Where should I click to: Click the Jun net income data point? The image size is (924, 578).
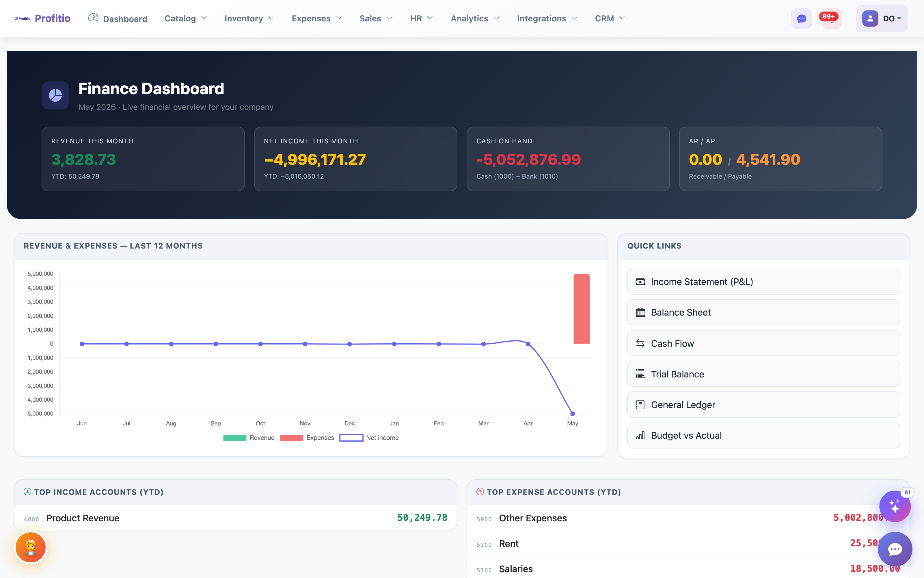coord(82,344)
